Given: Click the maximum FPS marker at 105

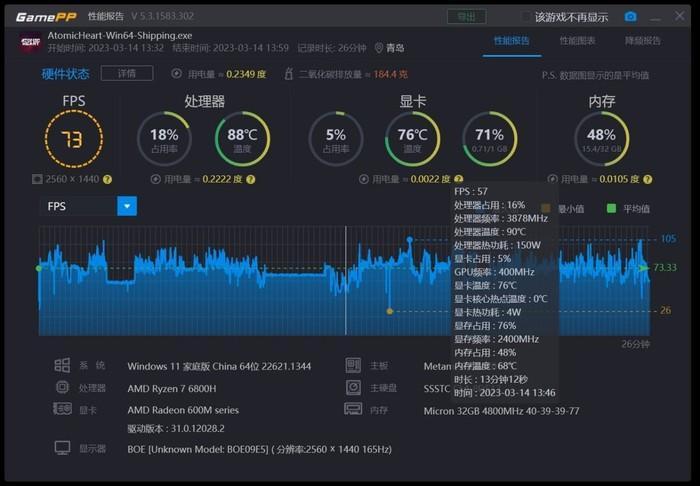Looking at the screenshot, I should [x=410, y=240].
